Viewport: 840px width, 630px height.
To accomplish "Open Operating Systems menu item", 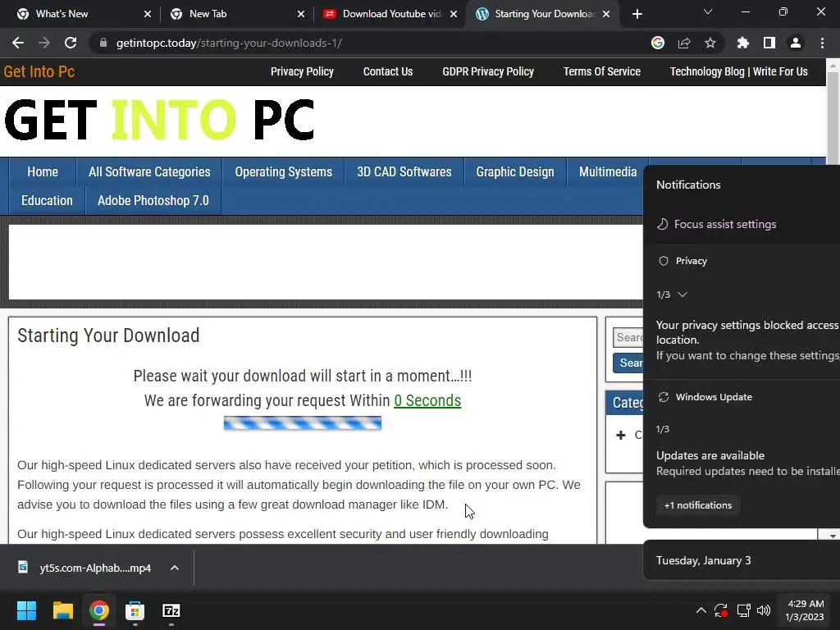I will (283, 172).
